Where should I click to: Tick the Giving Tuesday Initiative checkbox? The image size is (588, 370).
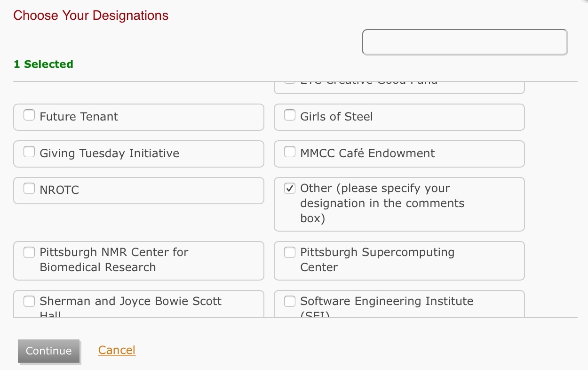pyautogui.click(x=29, y=152)
